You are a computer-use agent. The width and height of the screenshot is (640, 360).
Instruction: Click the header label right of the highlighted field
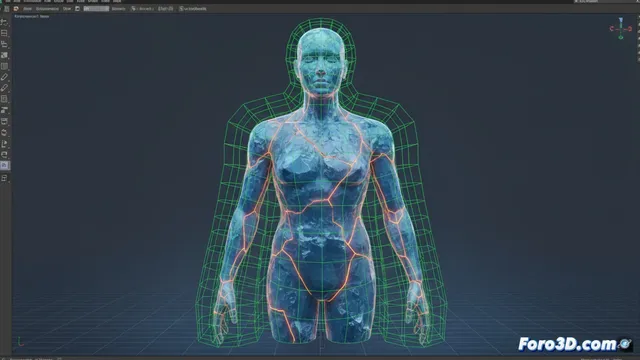(118, 9)
